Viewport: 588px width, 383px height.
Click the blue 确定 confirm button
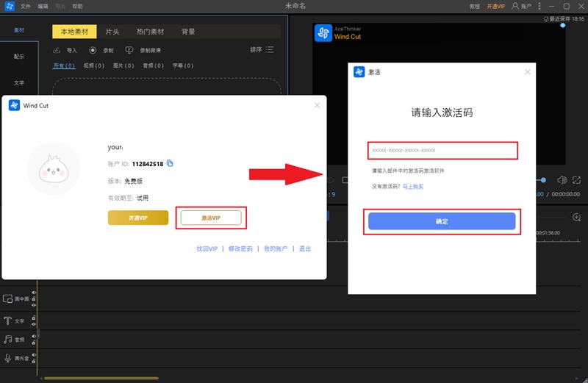[x=442, y=221]
